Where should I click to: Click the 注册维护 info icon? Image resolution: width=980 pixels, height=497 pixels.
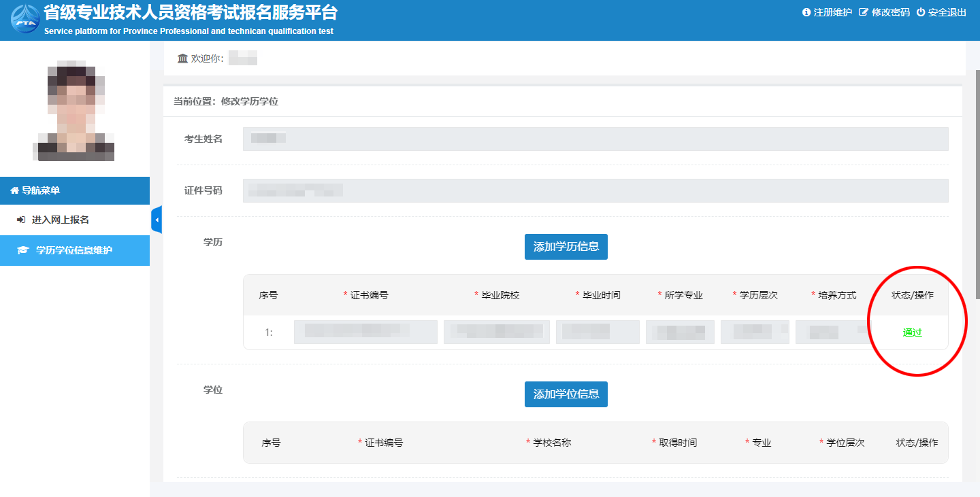(806, 12)
